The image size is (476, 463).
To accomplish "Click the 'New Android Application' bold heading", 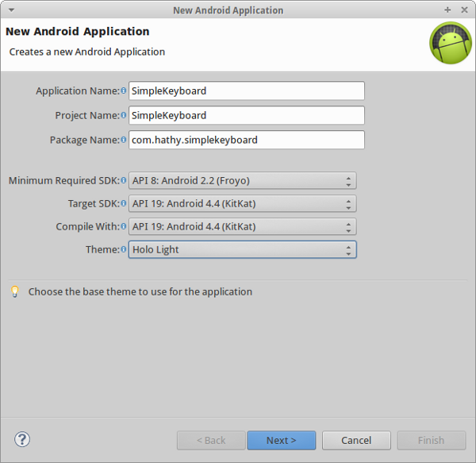I will [78, 32].
